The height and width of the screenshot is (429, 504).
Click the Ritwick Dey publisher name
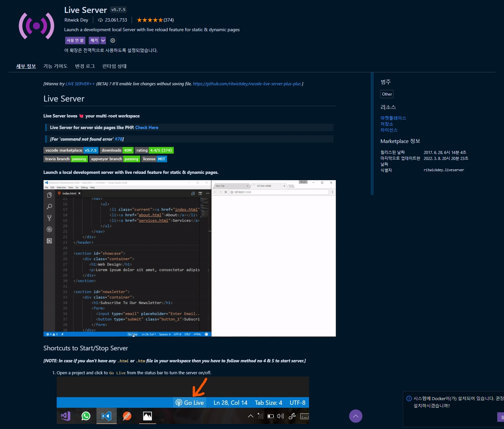tap(76, 20)
